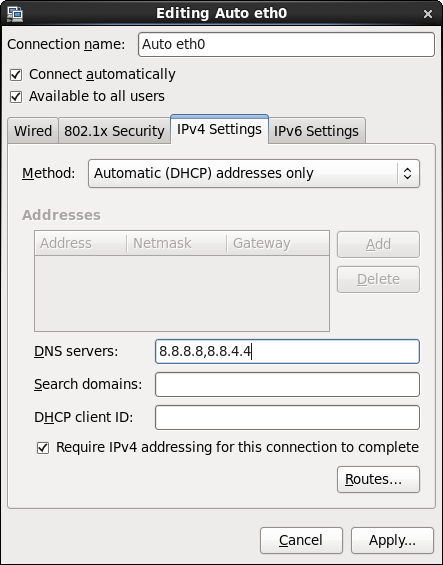Open the Method dropdown
The height and width of the screenshot is (565, 443).
[x=254, y=173]
